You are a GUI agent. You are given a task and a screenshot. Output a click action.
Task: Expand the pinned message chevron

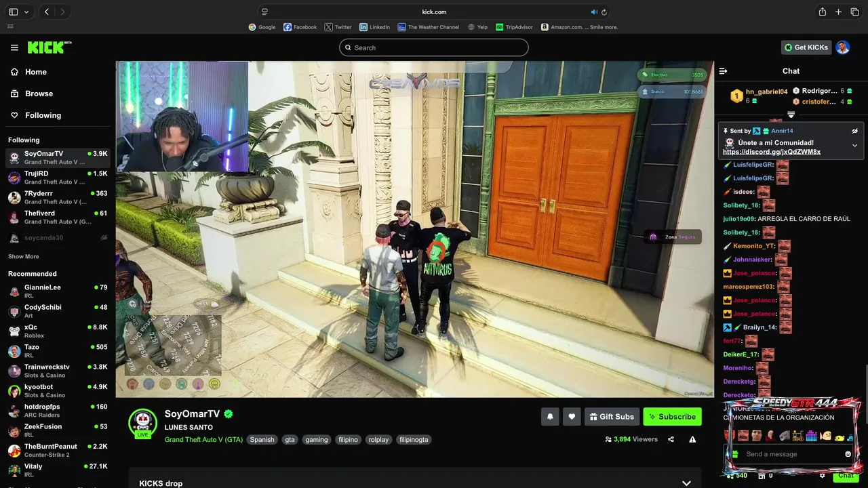pos(854,145)
